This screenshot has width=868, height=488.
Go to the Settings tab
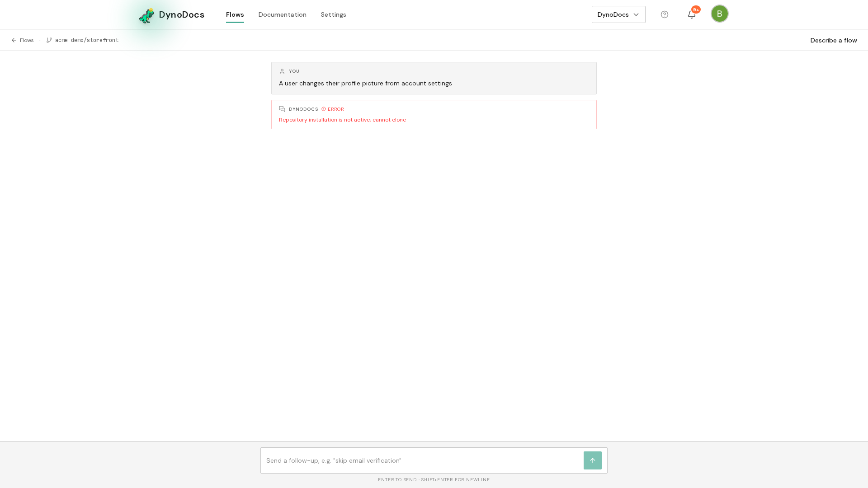click(x=334, y=14)
